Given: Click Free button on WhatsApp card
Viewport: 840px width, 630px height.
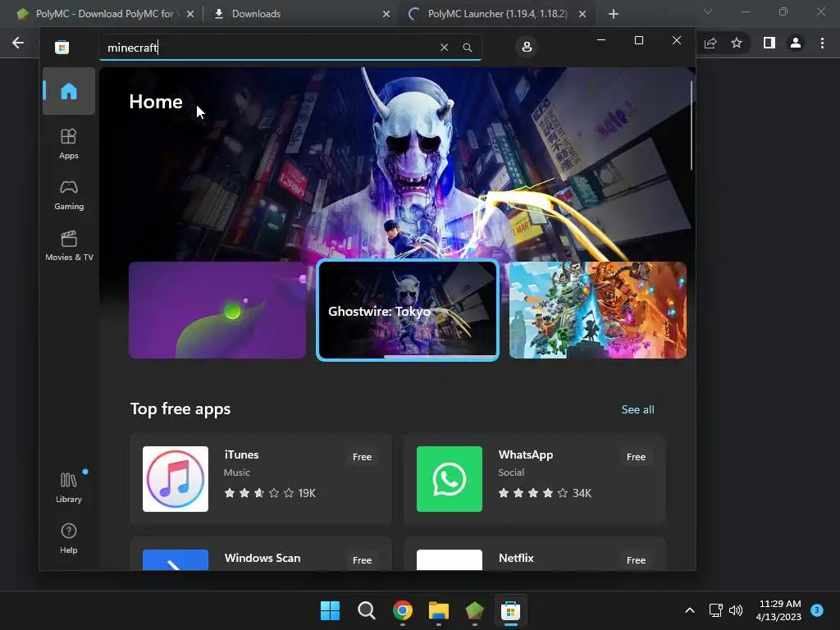Looking at the screenshot, I should (x=636, y=457).
